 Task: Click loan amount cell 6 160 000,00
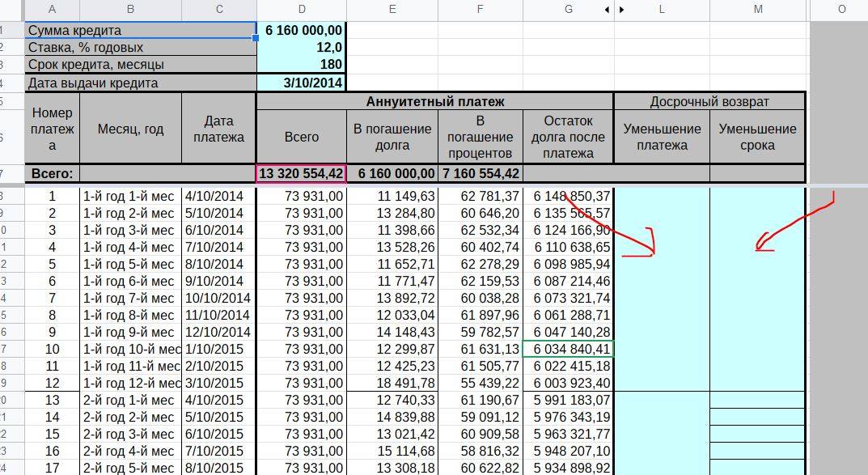click(302, 30)
